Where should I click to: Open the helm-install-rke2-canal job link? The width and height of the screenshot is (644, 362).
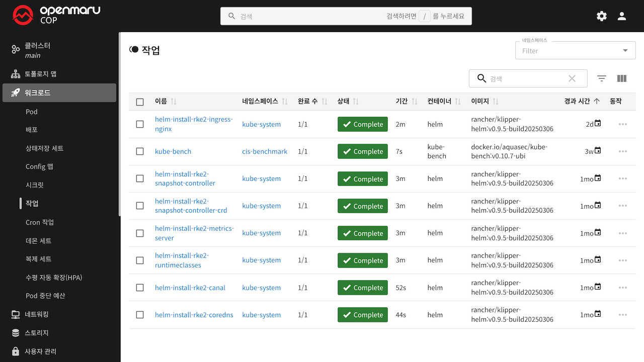point(190,288)
